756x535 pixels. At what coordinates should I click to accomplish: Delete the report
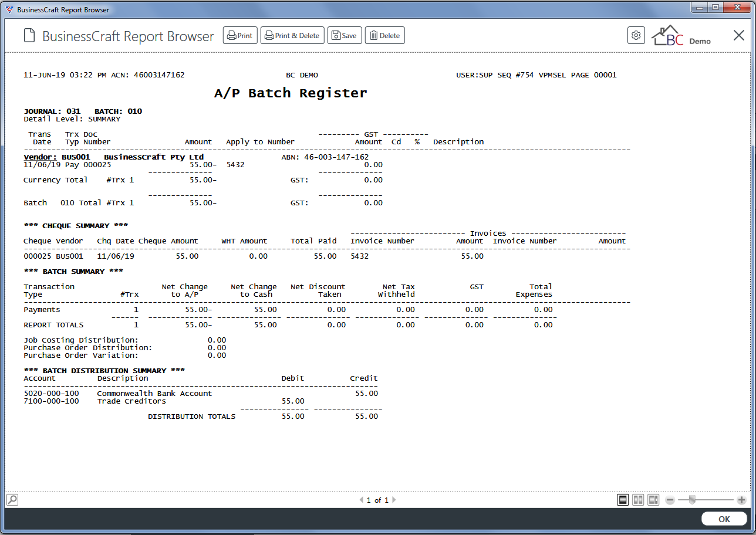384,36
